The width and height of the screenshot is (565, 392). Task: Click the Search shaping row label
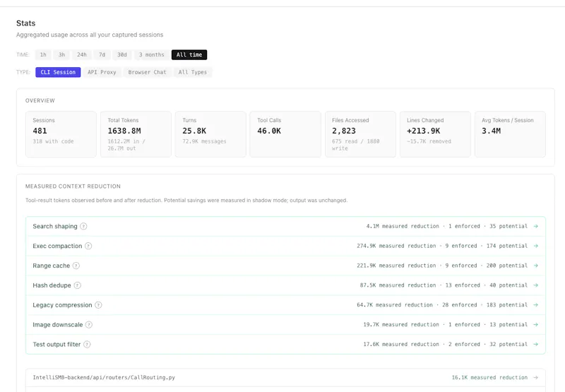pos(55,226)
